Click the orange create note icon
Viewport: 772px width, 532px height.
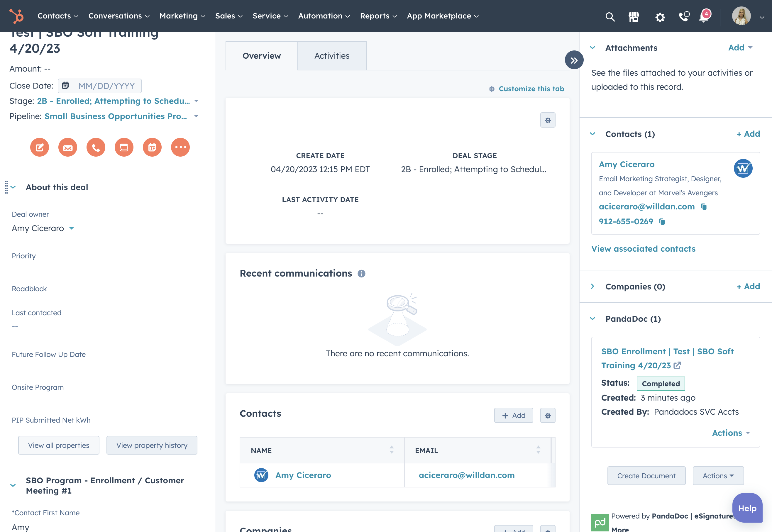pyautogui.click(x=40, y=147)
